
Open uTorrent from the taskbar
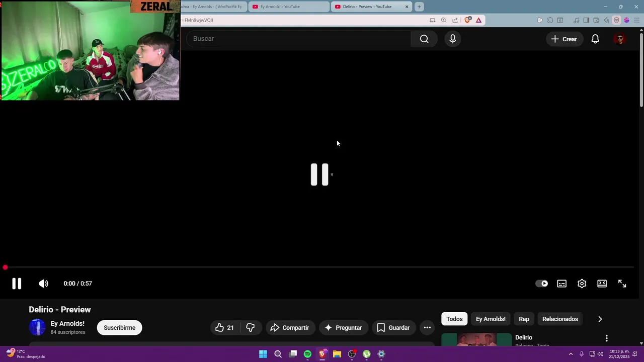pos(367,354)
